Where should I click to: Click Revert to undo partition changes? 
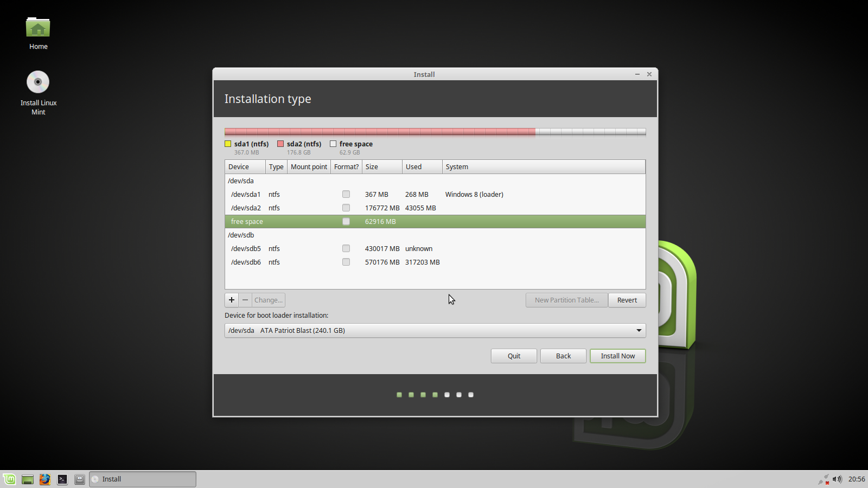point(627,300)
